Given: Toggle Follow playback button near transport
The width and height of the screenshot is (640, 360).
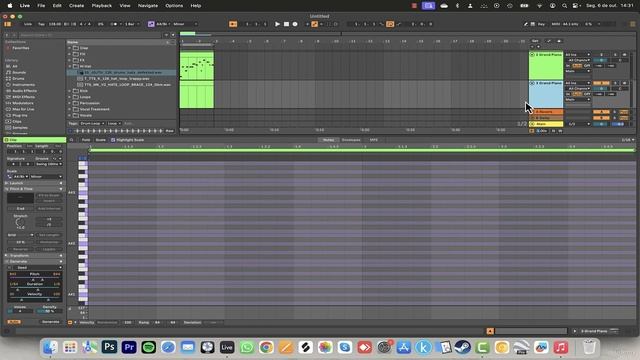Looking at the screenshot, I should 233,24.
